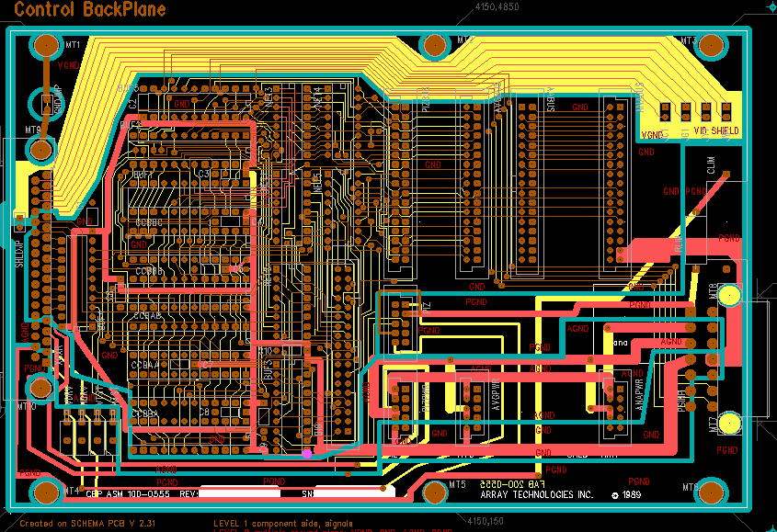Click 'LEVEL 1 component side, signals' legend
Image resolution: width=777 pixels, height=532 pixels.
click(283, 523)
